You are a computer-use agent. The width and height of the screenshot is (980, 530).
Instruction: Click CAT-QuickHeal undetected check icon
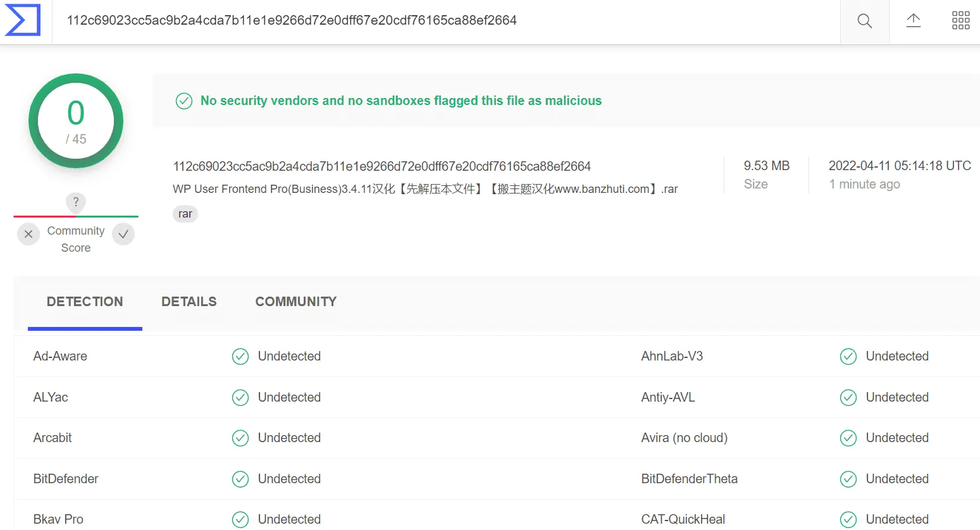pos(848,520)
